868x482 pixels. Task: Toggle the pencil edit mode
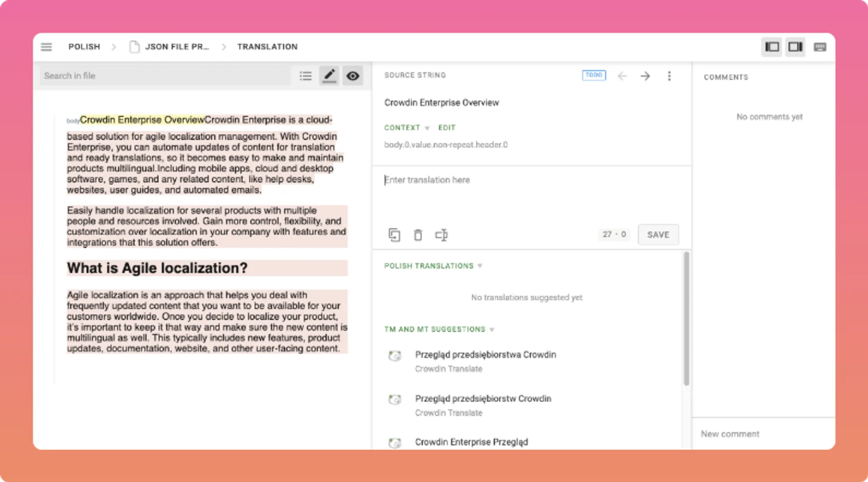(x=329, y=75)
